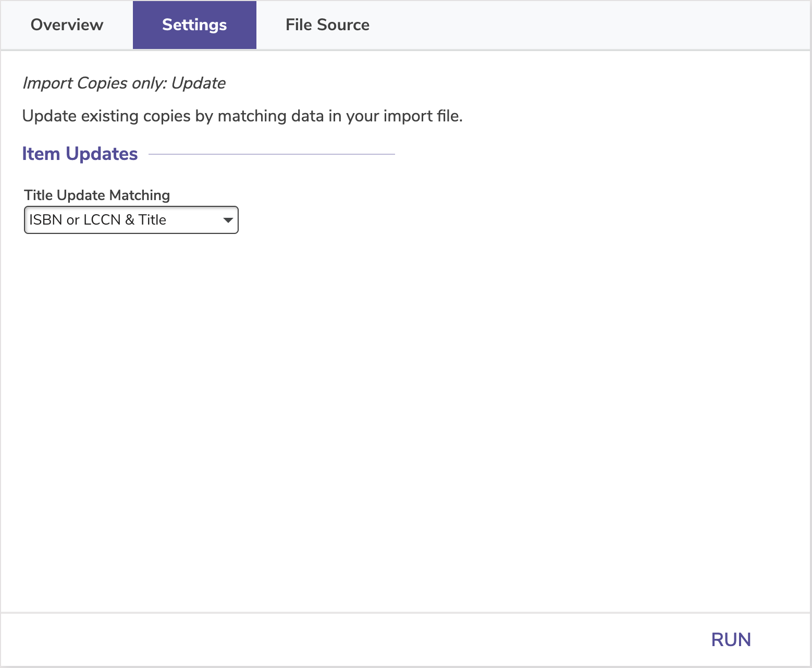This screenshot has width=812, height=668.
Task: Click the divider line after Item Updates
Action: 272,154
